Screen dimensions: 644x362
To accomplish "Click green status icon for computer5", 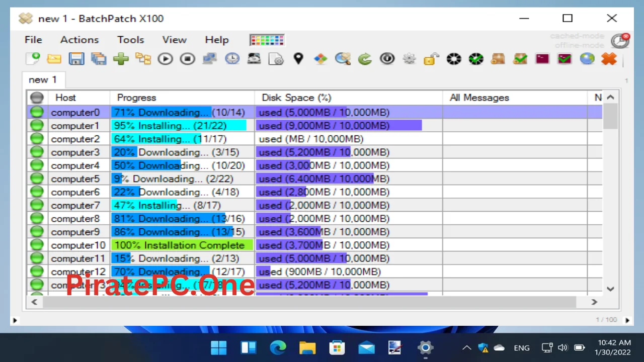I will click(37, 178).
